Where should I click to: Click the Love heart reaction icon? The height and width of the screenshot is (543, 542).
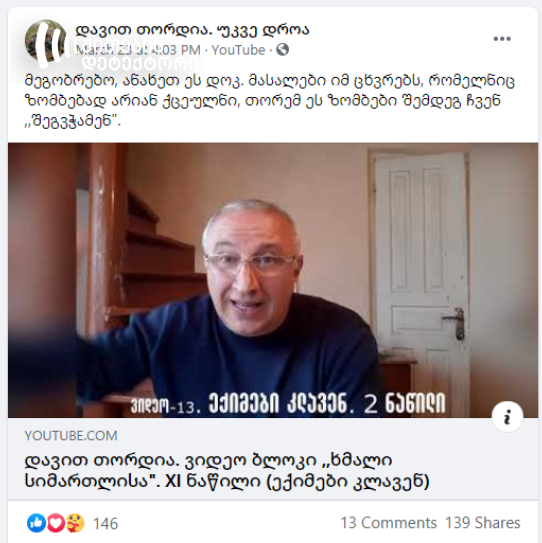[x=56, y=523]
